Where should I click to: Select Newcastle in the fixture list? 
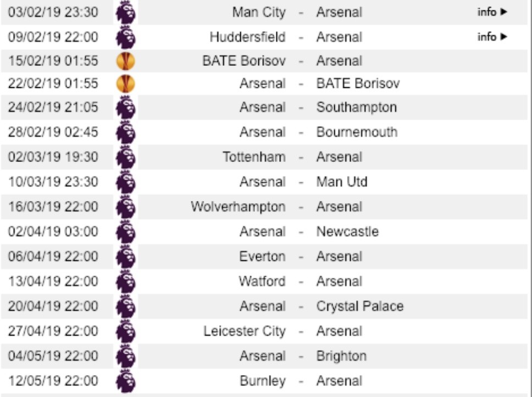(347, 232)
